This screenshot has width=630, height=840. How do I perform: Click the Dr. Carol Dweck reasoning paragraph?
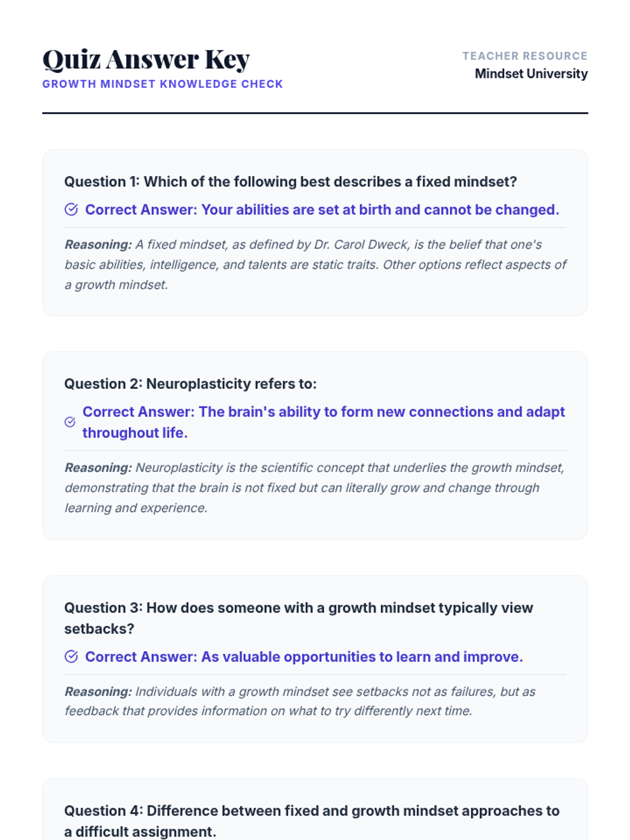click(315, 265)
